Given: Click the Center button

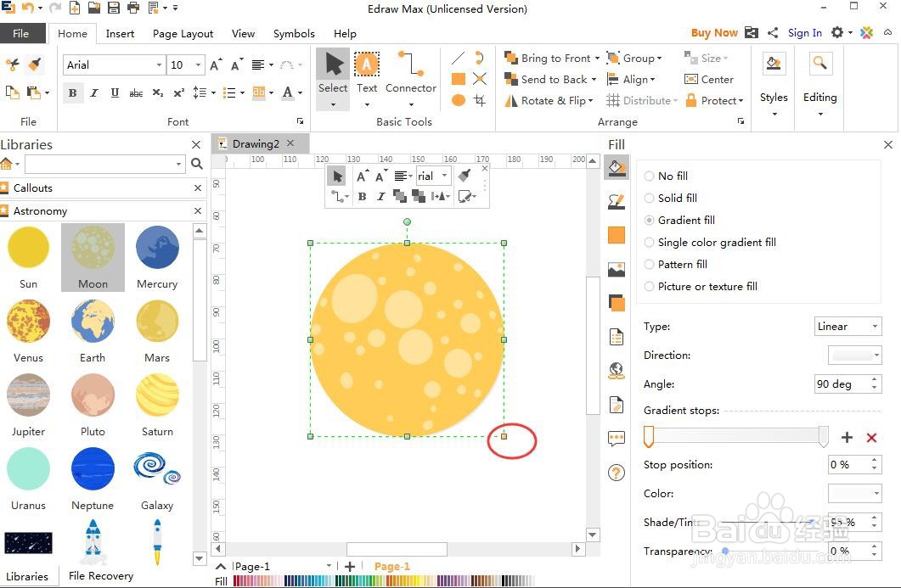Looking at the screenshot, I should tap(709, 79).
